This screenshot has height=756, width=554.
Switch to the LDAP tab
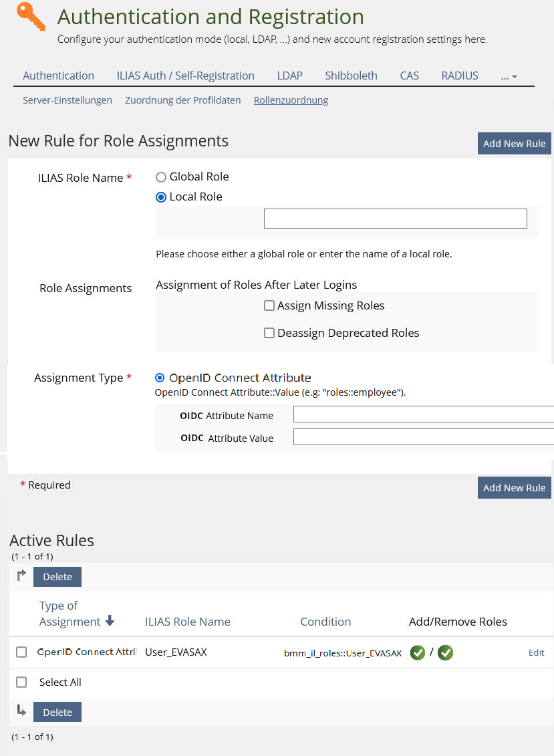click(x=289, y=76)
